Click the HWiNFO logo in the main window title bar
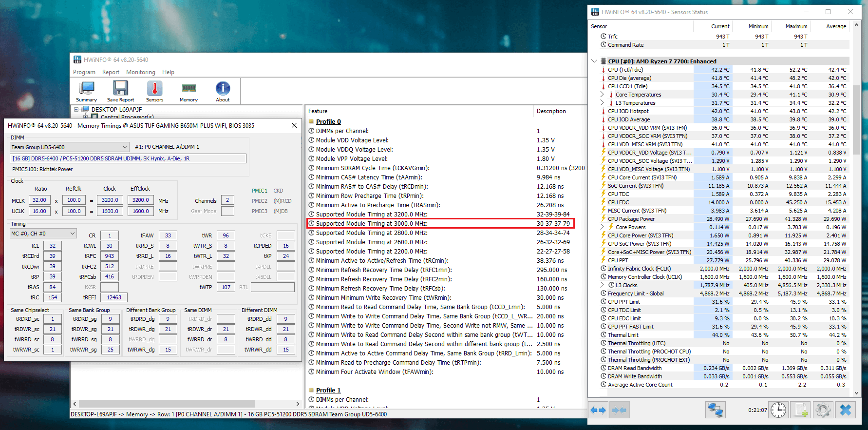 77,59
